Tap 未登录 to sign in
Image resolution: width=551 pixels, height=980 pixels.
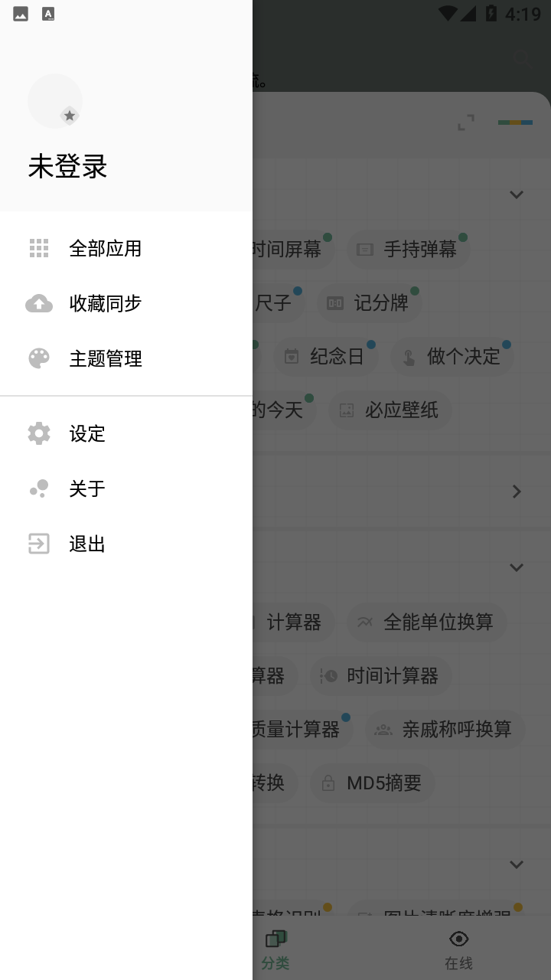pyautogui.click(x=67, y=166)
